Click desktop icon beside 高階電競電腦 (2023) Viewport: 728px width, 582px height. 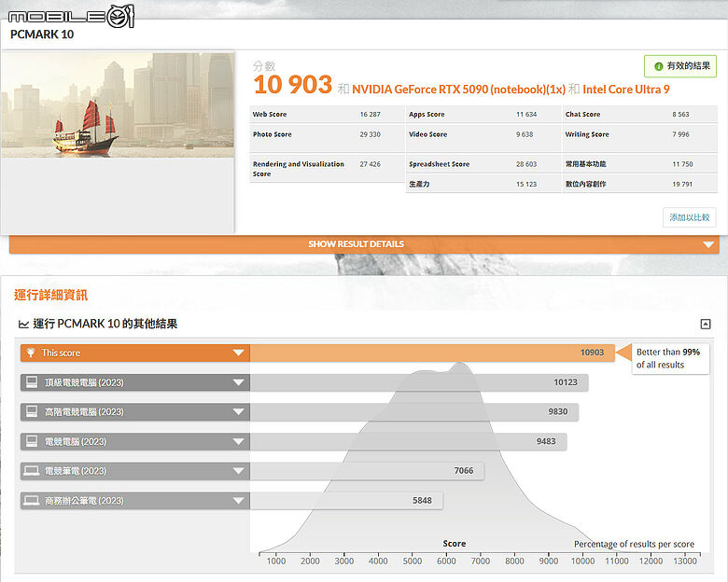pyautogui.click(x=32, y=411)
